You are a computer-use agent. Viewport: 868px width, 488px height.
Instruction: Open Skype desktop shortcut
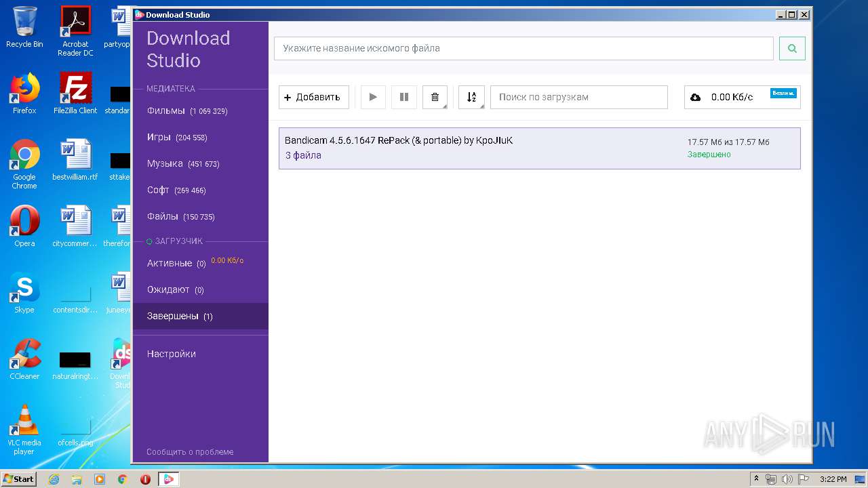tap(24, 293)
